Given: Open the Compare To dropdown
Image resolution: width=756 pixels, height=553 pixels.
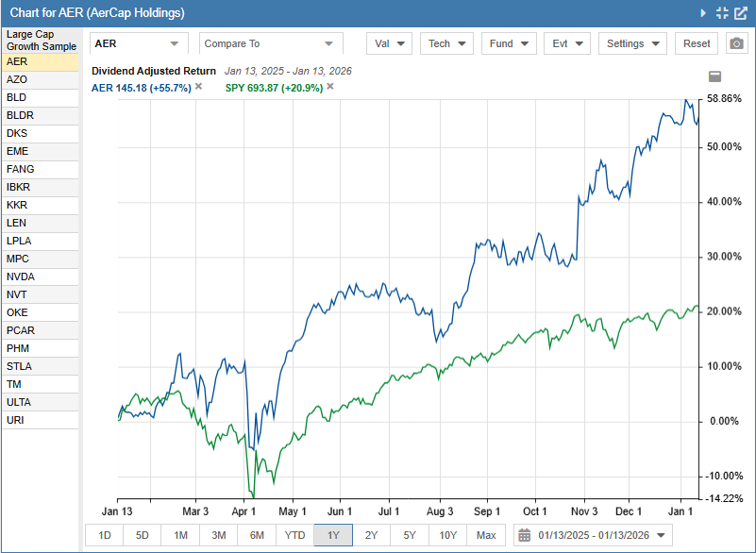Looking at the screenshot, I should pyautogui.click(x=270, y=43).
